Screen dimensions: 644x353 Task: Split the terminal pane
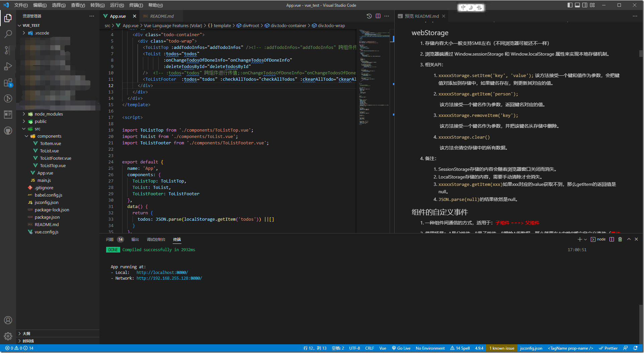point(612,239)
